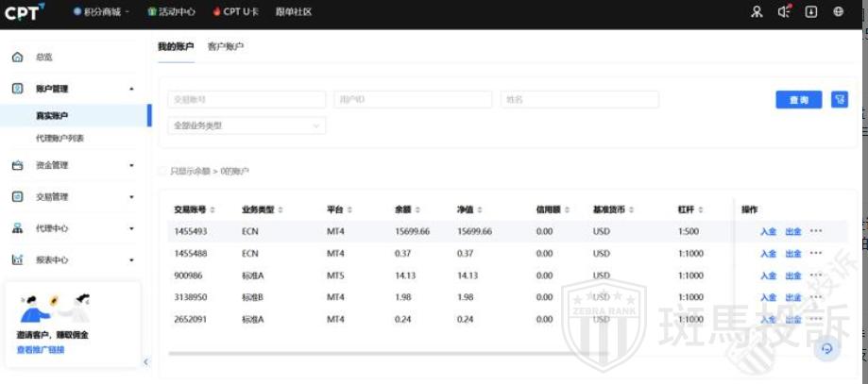Collapse the sidebar with the left chevron
Image resolution: width=868 pixels, height=384 pixels.
[x=145, y=361]
